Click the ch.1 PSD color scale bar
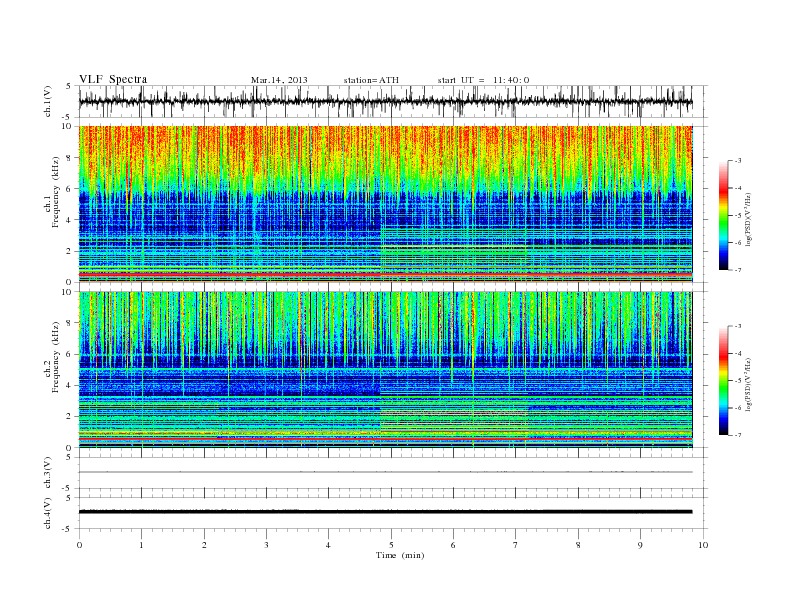792x612 pixels. (x=724, y=215)
